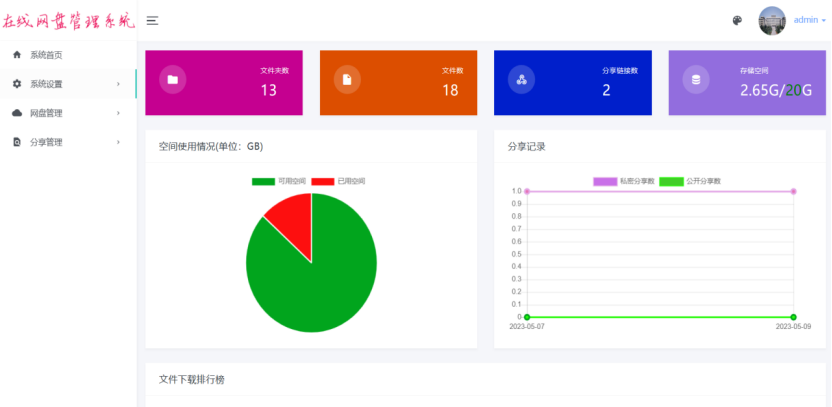Click the database icon on 存储空间 card
Image resolution: width=832 pixels, height=407 pixels.
pos(696,79)
